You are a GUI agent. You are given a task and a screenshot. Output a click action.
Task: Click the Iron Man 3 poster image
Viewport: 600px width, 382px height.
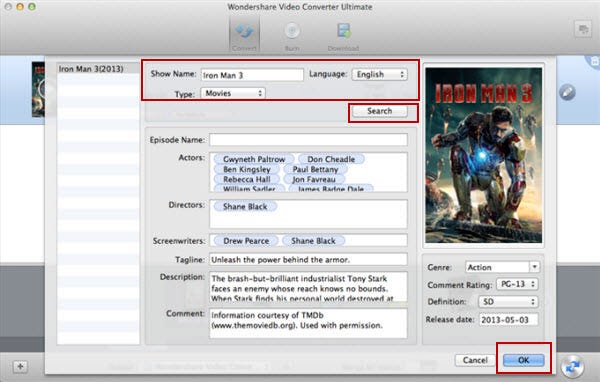[484, 155]
